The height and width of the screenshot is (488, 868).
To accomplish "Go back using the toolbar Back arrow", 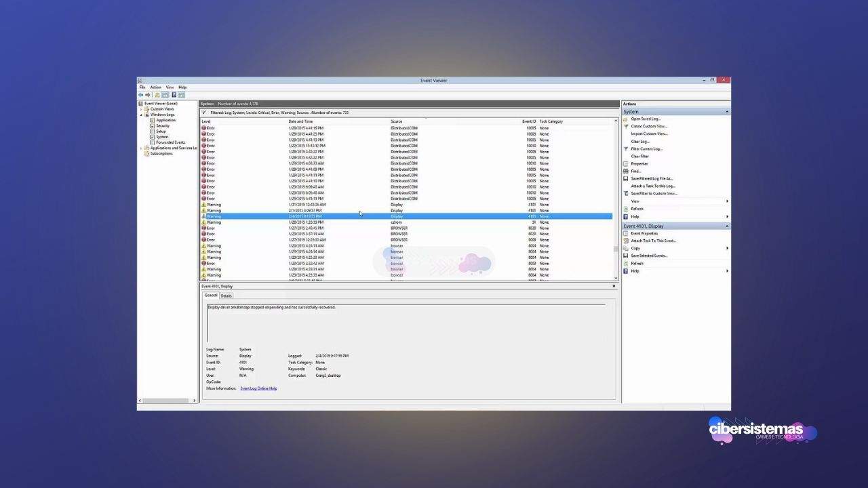I will click(141, 95).
